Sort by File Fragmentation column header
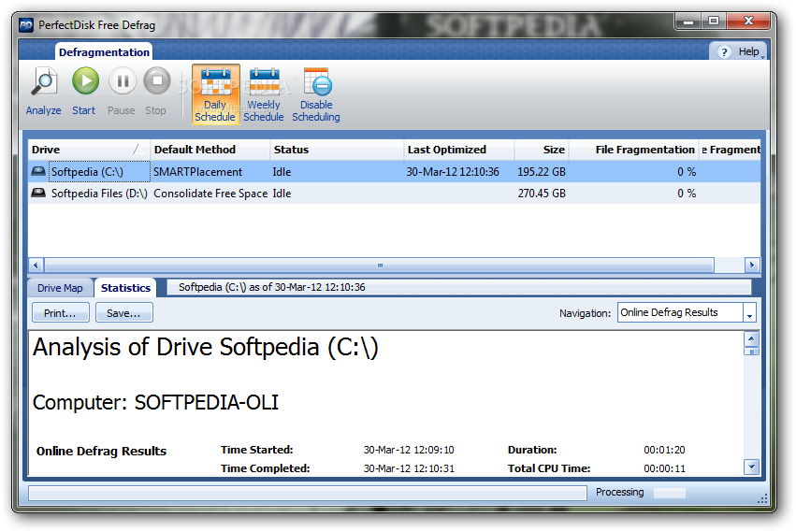The height and width of the screenshot is (532, 796). (634, 150)
